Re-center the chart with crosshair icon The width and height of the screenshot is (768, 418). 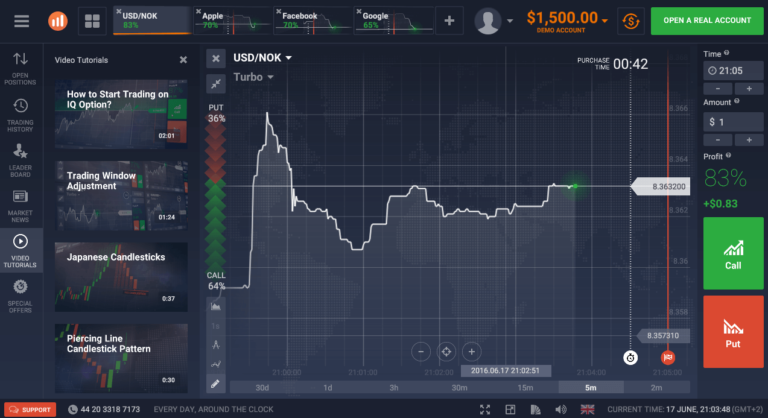(x=446, y=351)
